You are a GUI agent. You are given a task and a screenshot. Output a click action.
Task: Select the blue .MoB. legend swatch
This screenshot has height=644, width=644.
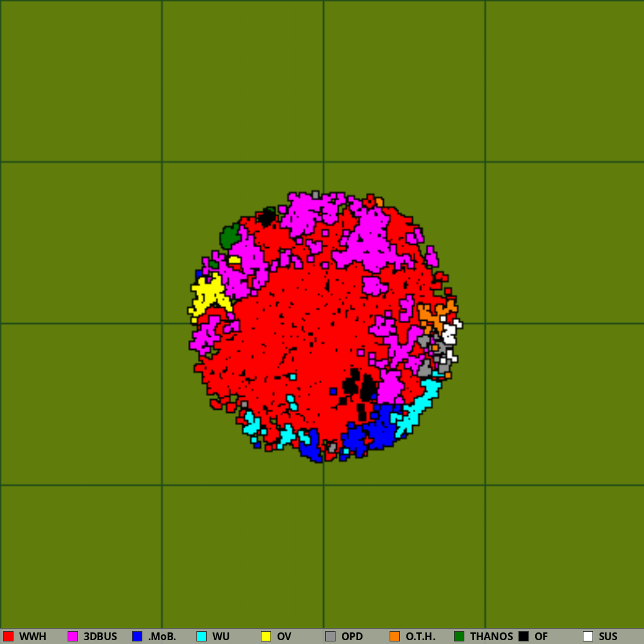point(137,636)
